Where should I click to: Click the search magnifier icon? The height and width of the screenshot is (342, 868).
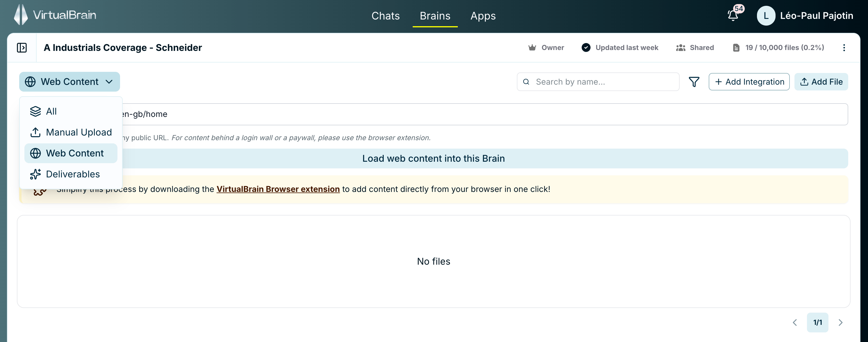click(x=526, y=81)
